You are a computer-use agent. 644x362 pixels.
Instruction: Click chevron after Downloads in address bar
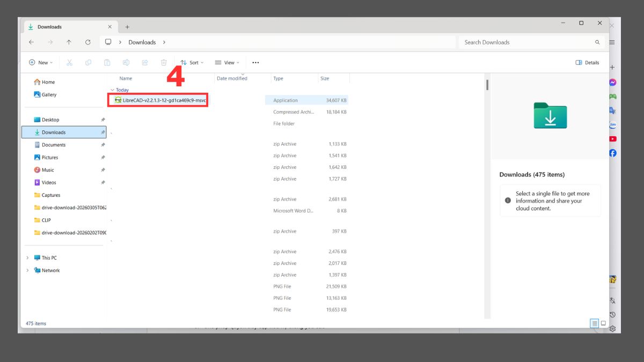tap(164, 42)
